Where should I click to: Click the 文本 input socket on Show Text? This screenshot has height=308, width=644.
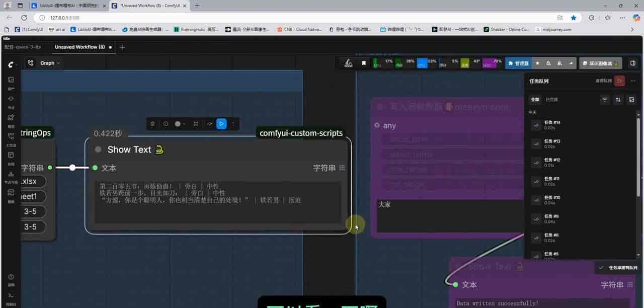click(95, 168)
